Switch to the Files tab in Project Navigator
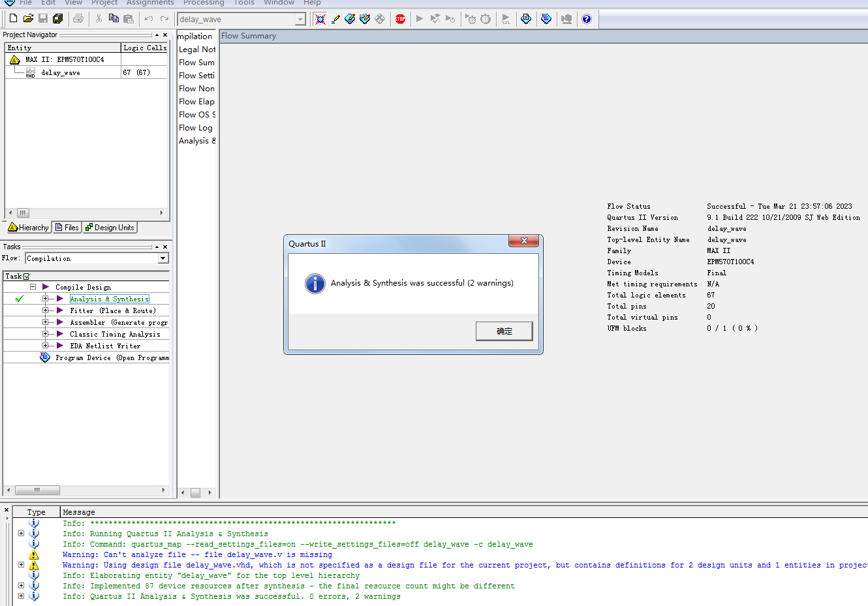This screenshot has width=868, height=606. click(x=67, y=228)
